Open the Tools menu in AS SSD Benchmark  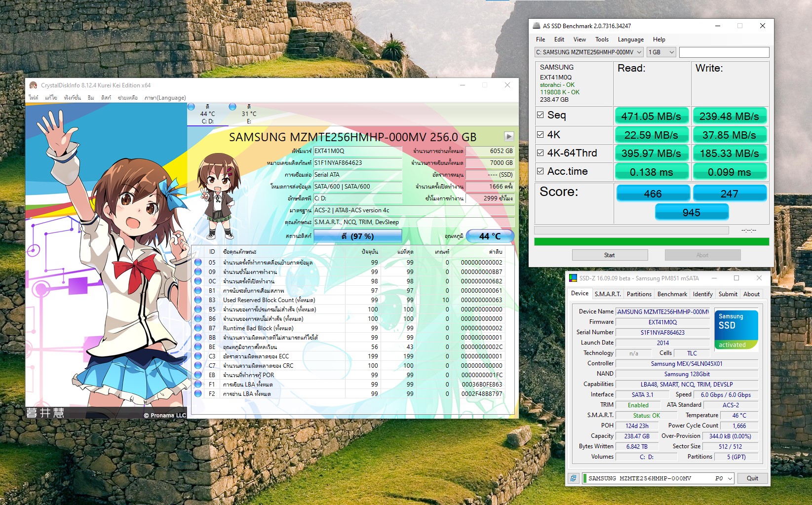tap(602, 39)
